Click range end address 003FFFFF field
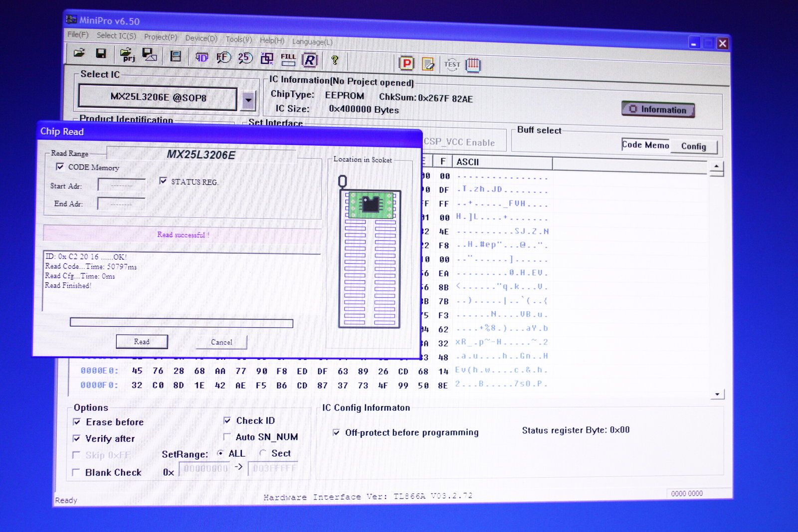 pos(274,469)
